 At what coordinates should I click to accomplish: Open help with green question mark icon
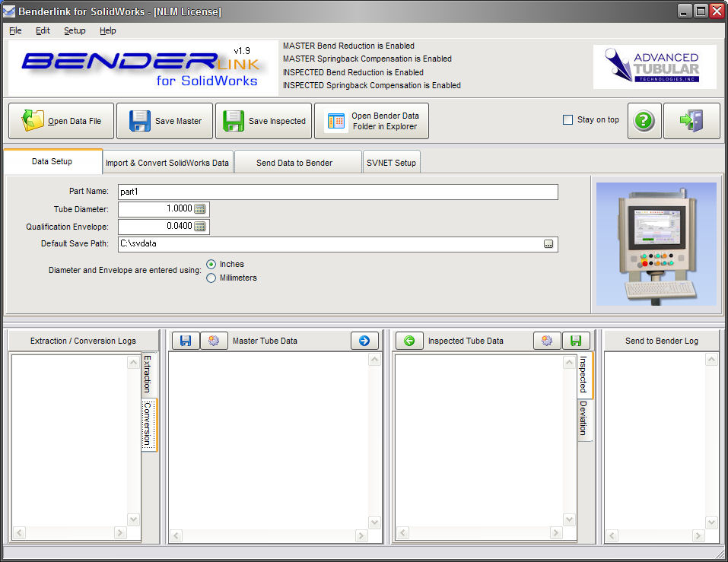(x=644, y=121)
